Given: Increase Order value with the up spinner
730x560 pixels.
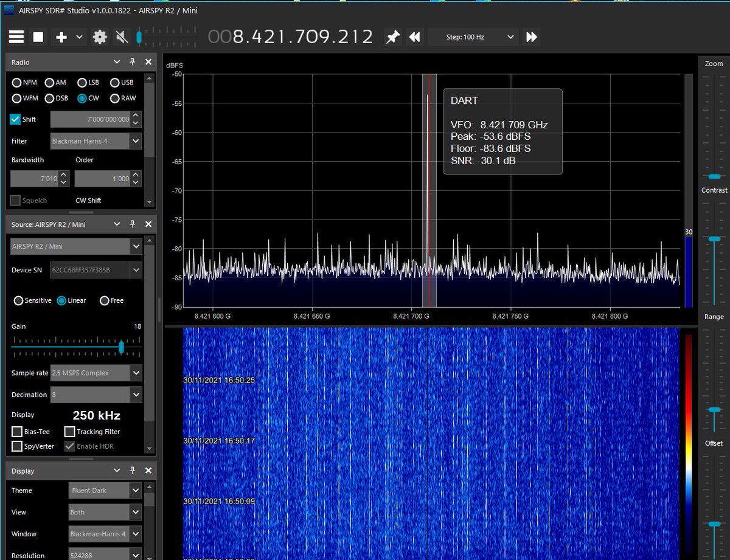Looking at the screenshot, I should [136, 175].
